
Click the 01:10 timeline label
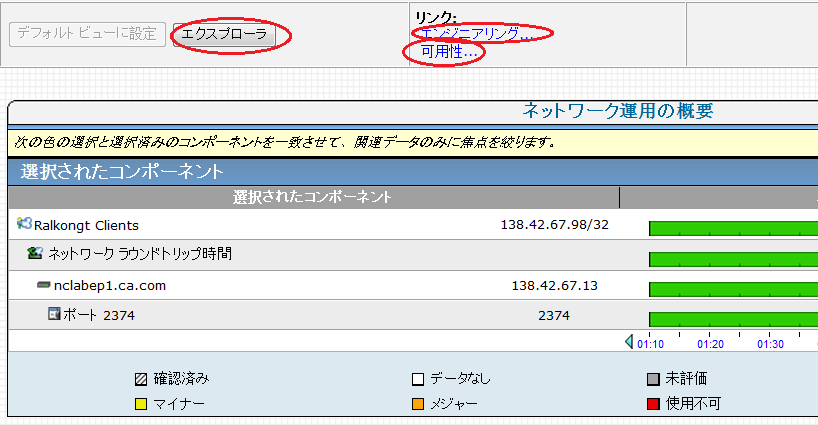(651, 344)
